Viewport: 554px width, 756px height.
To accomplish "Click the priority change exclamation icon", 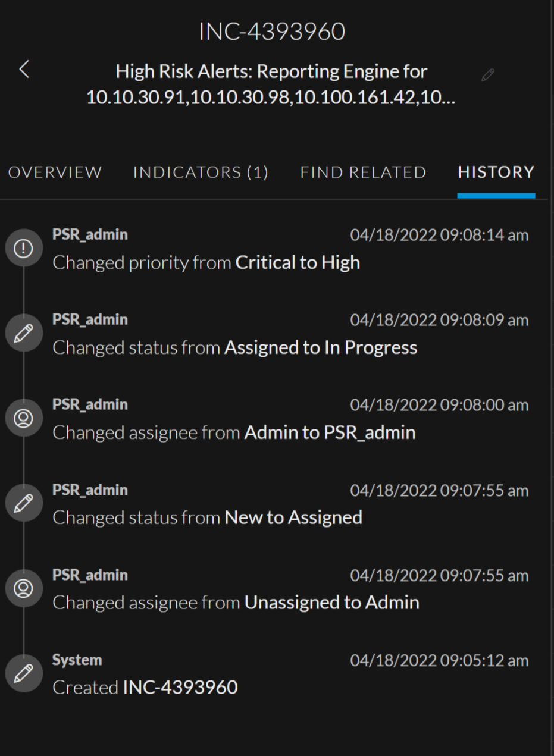I will pos(23,249).
